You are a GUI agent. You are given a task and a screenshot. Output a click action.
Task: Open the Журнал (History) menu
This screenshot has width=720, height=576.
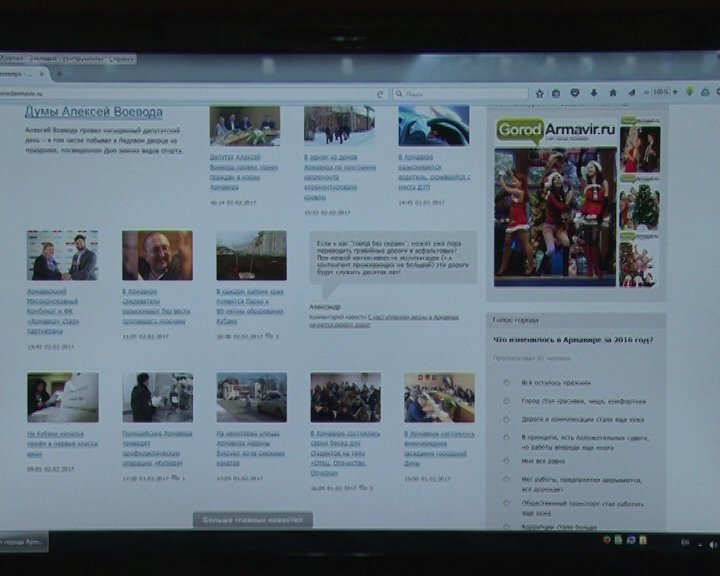click(11, 58)
